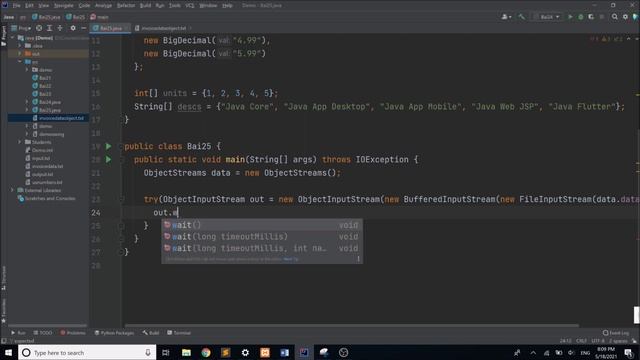The width and height of the screenshot is (640, 360).
Task: Open the VCS menu
Action: (x=189, y=5)
